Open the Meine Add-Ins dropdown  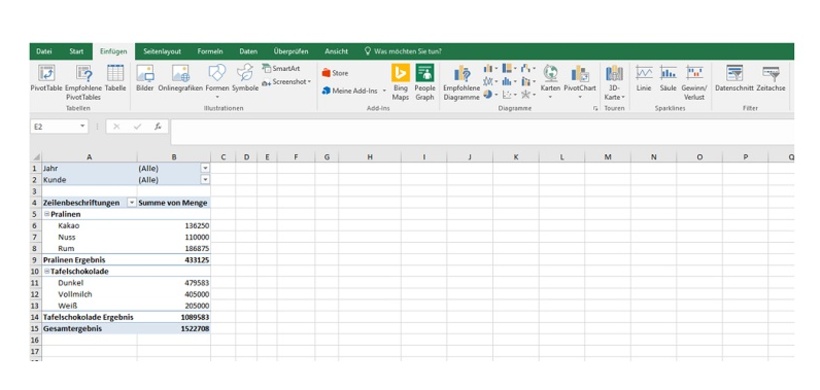(384, 90)
